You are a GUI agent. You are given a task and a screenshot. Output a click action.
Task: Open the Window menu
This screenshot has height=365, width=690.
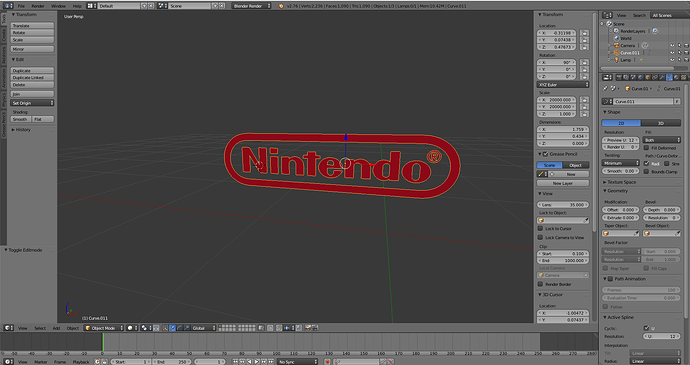point(58,6)
